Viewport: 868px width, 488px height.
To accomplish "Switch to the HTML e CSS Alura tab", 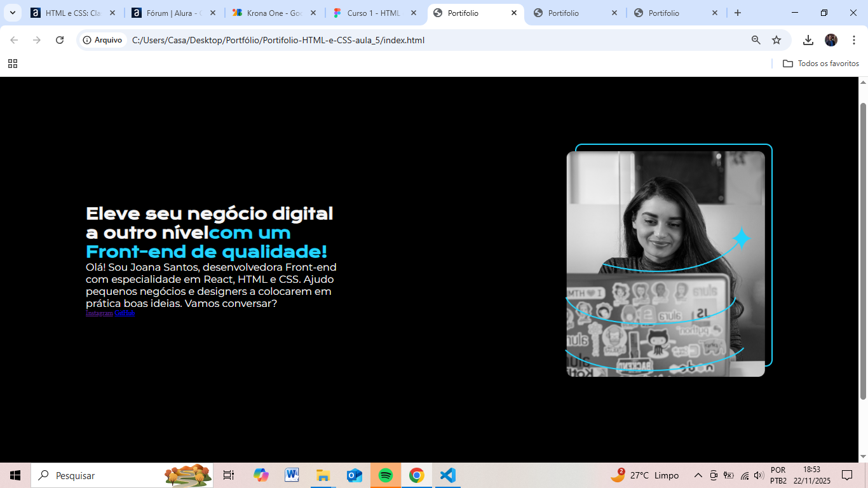I will click(73, 13).
